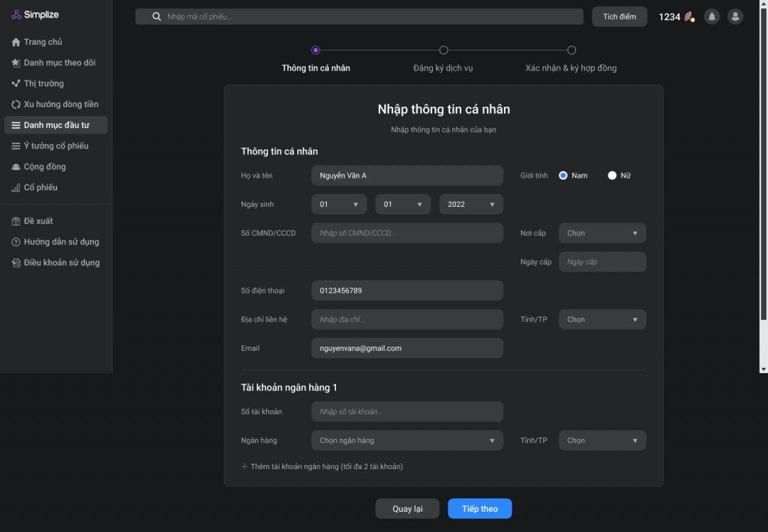The height and width of the screenshot is (532, 768).
Task: Select Nam gender radio button
Action: point(563,175)
